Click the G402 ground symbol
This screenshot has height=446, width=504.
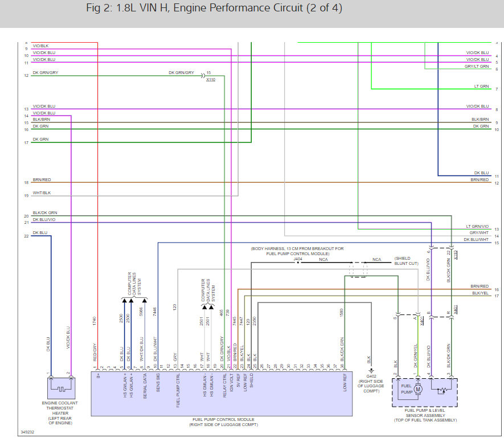[x=371, y=370]
